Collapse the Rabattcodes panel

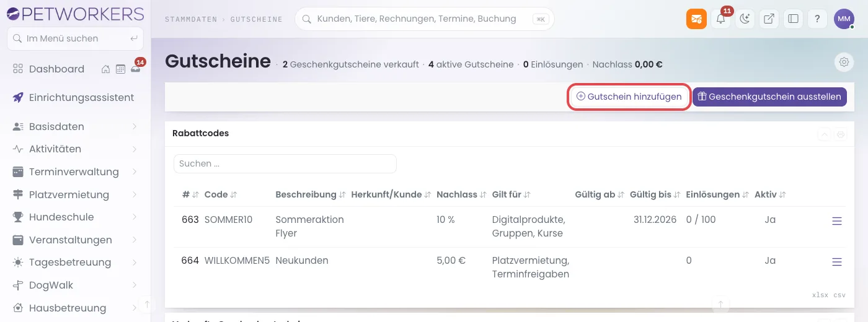(x=825, y=134)
